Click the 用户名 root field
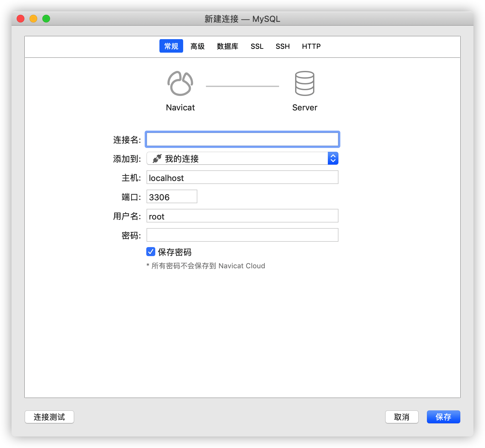The image size is (485, 448). coord(242,216)
